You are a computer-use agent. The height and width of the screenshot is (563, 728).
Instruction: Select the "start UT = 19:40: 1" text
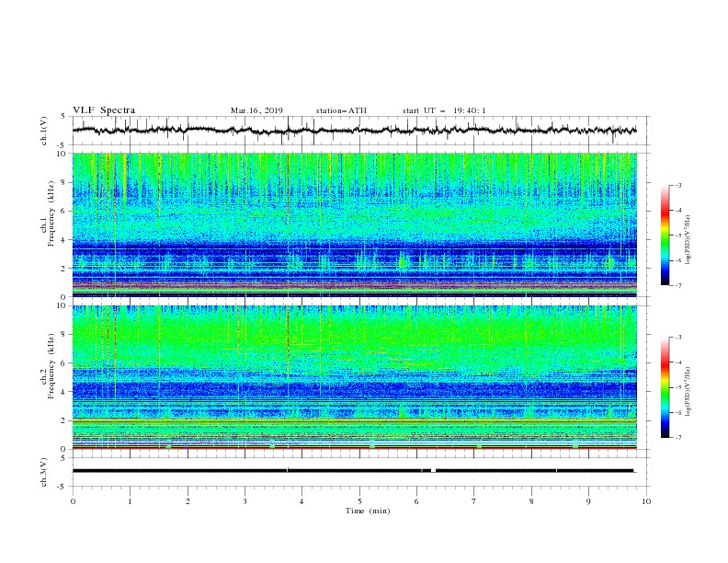point(444,110)
